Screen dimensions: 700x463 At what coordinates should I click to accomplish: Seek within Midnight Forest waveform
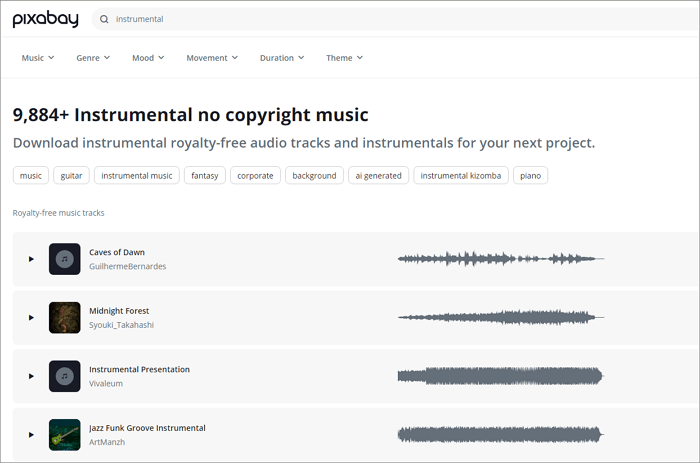[500, 318]
